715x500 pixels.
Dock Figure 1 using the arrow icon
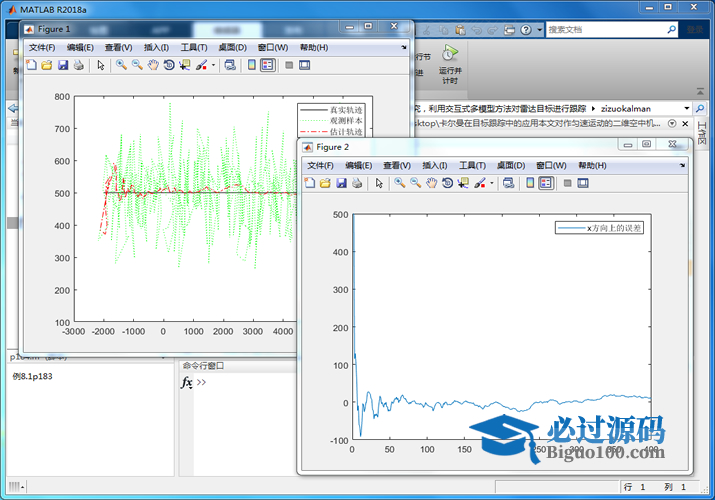pos(404,47)
